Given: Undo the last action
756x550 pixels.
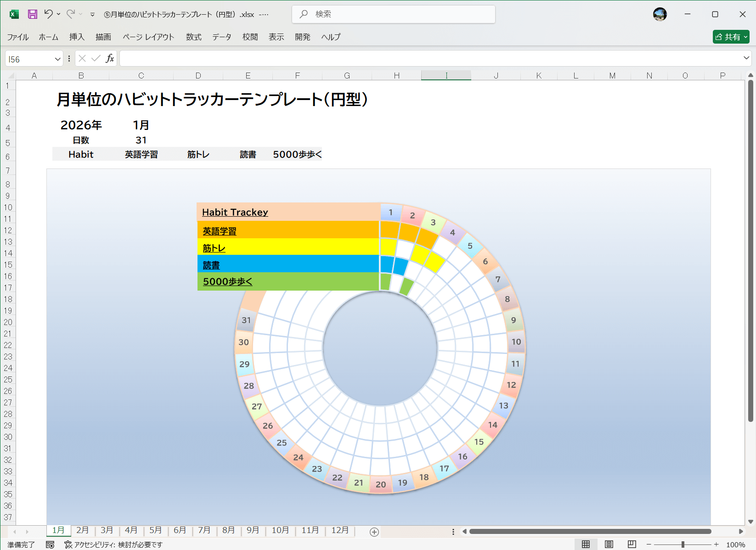Looking at the screenshot, I should [49, 14].
